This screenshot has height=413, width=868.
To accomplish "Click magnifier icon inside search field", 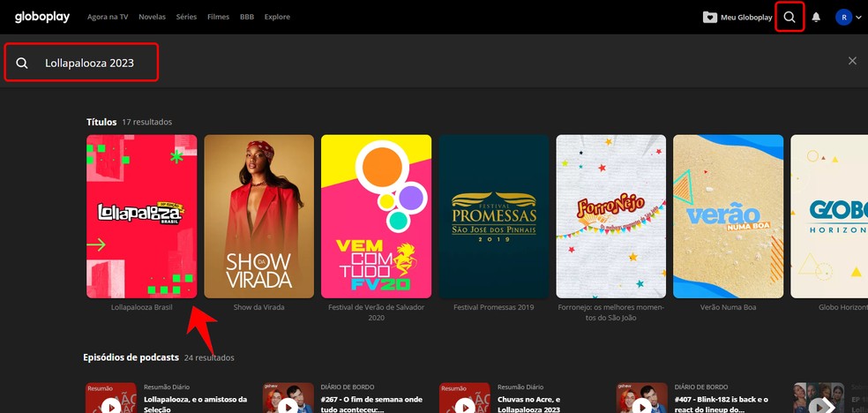I will coord(22,64).
